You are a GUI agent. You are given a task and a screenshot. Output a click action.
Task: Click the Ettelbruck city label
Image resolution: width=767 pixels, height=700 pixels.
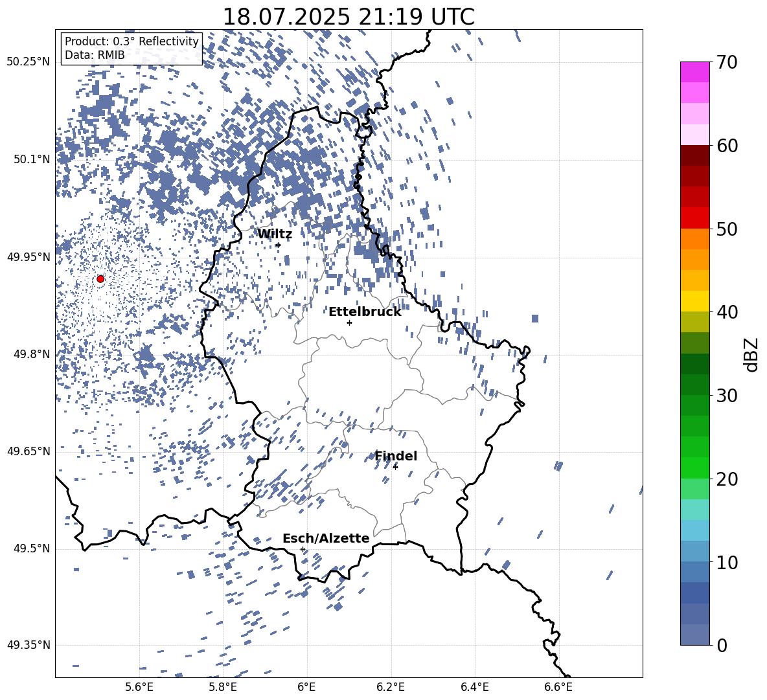pos(365,312)
